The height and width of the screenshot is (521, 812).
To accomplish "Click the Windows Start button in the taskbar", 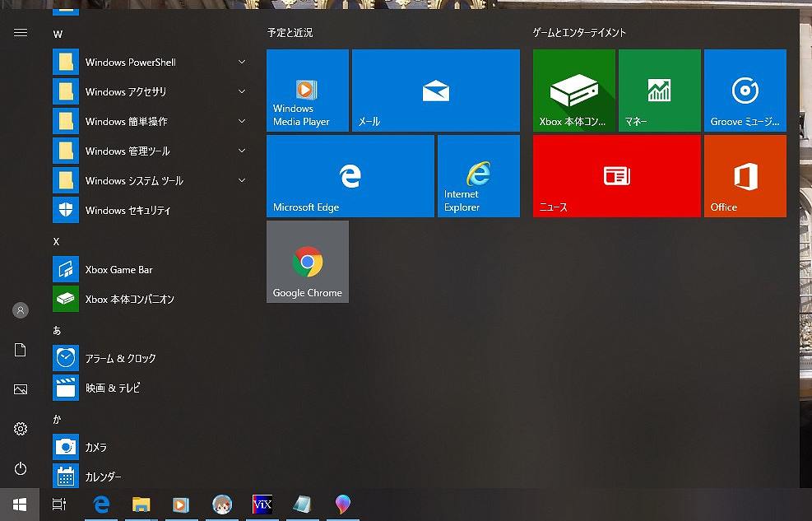I will click(20, 505).
